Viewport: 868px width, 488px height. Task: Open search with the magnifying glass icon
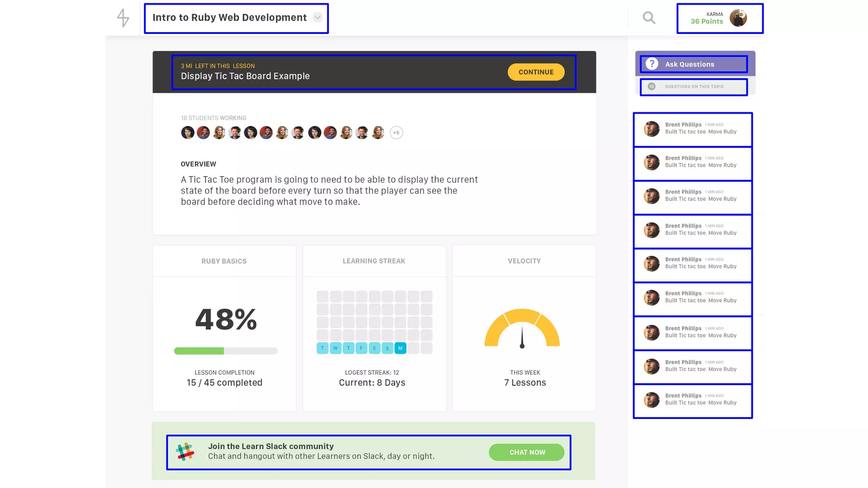tap(649, 18)
